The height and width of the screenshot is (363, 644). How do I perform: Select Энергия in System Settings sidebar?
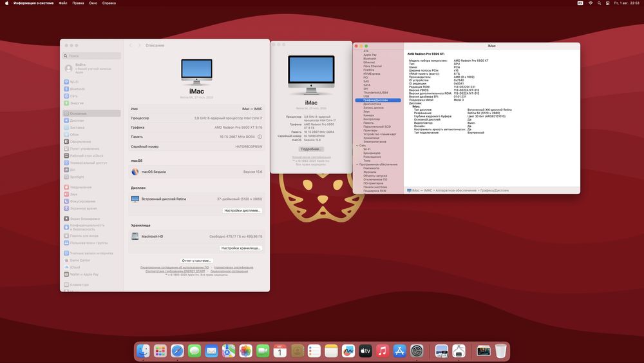77,103
